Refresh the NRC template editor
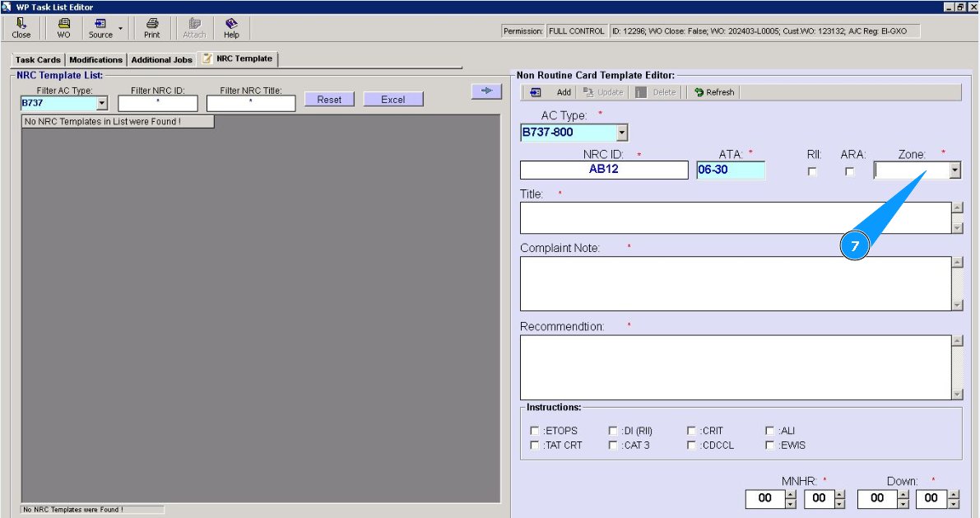This screenshot has width=980, height=518. (713, 92)
